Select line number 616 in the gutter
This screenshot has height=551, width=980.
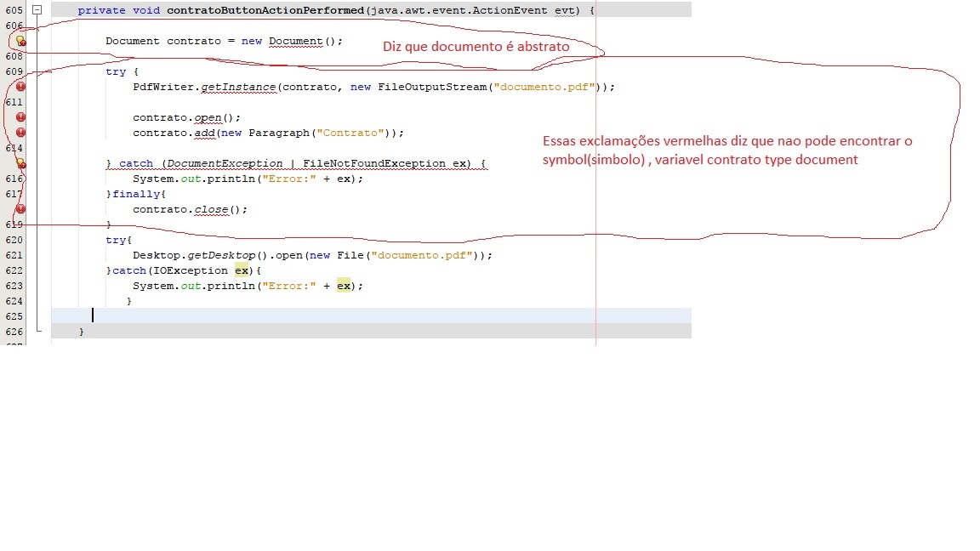pyautogui.click(x=14, y=179)
